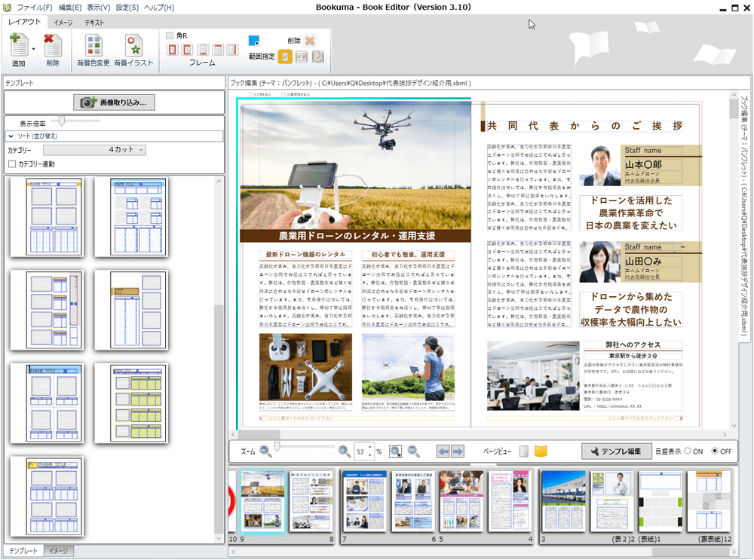Select the yellow open-book spread view icon

(x=541, y=451)
